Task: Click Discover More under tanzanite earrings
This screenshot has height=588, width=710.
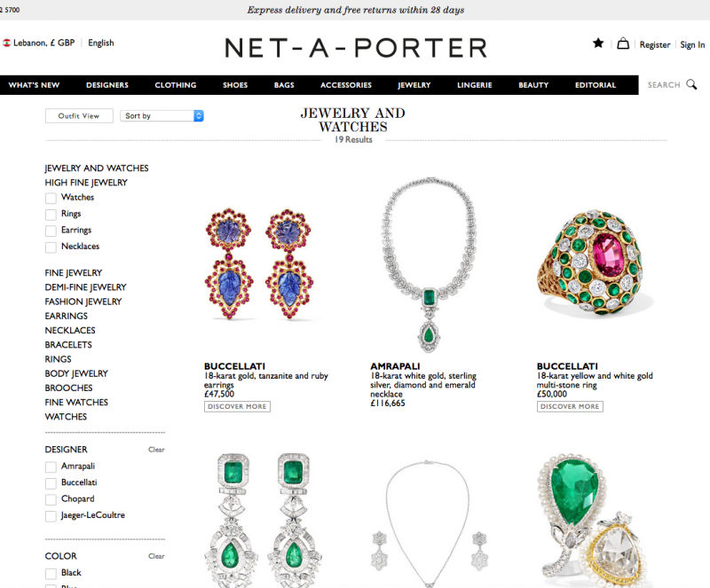Action: click(x=237, y=406)
